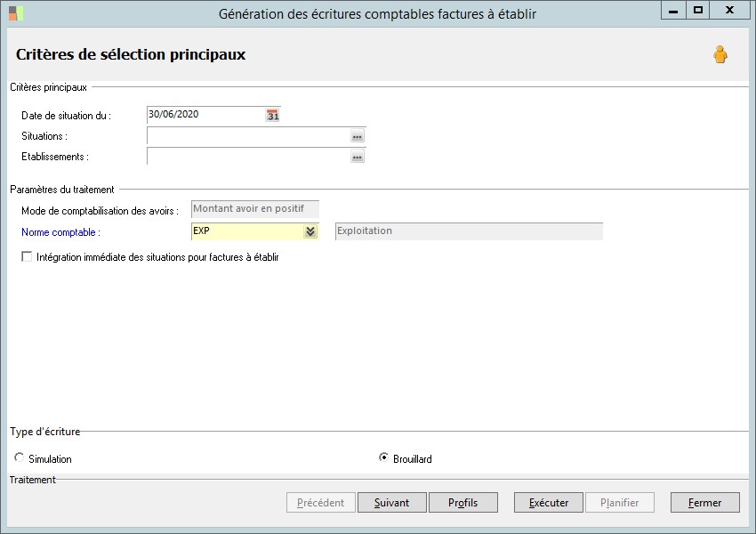
Task: Expand the Norme comptable dropdown arrow
Action: tap(310, 231)
